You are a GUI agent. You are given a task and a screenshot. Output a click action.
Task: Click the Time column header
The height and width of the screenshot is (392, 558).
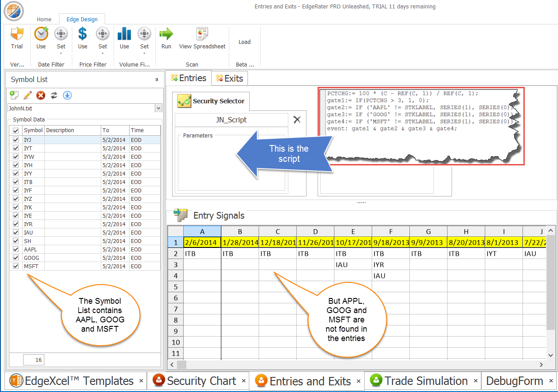pyautogui.click(x=145, y=130)
